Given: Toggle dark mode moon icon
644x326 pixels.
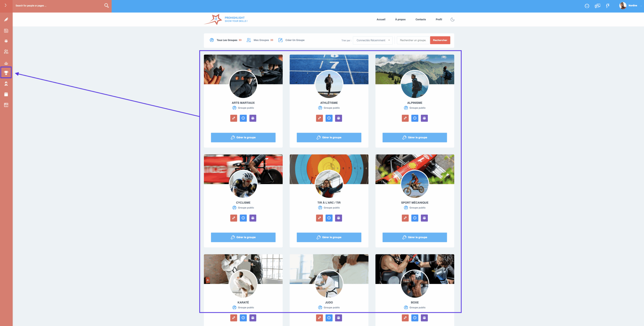Looking at the screenshot, I should (x=452, y=19).
